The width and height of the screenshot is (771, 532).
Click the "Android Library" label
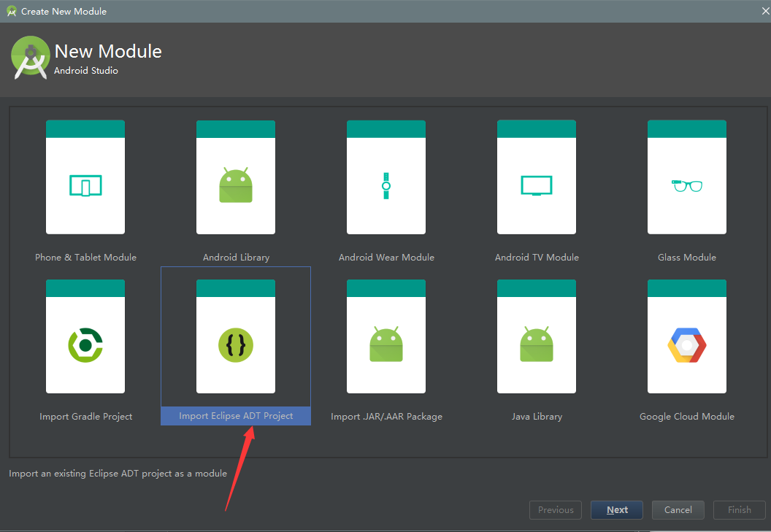point(236,257)
